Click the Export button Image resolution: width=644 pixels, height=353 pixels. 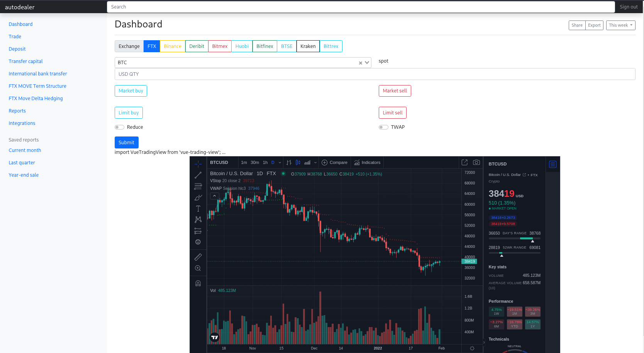[x=594, y=25]
